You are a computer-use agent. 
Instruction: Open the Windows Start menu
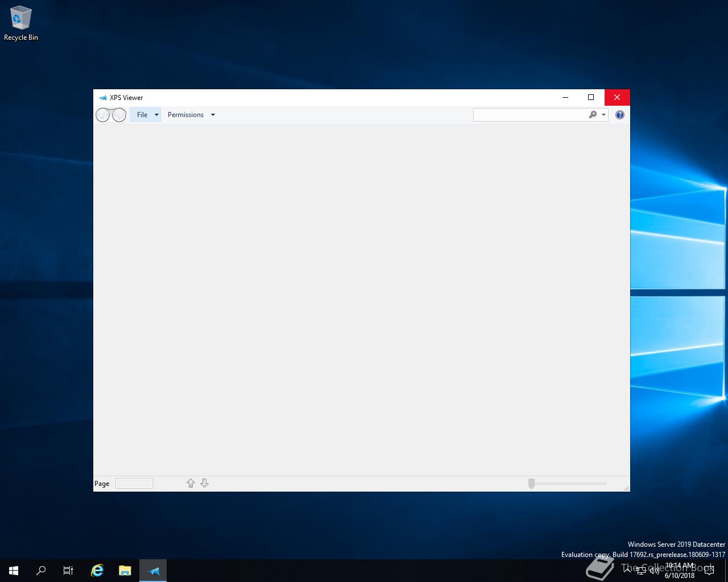point(14,571)
